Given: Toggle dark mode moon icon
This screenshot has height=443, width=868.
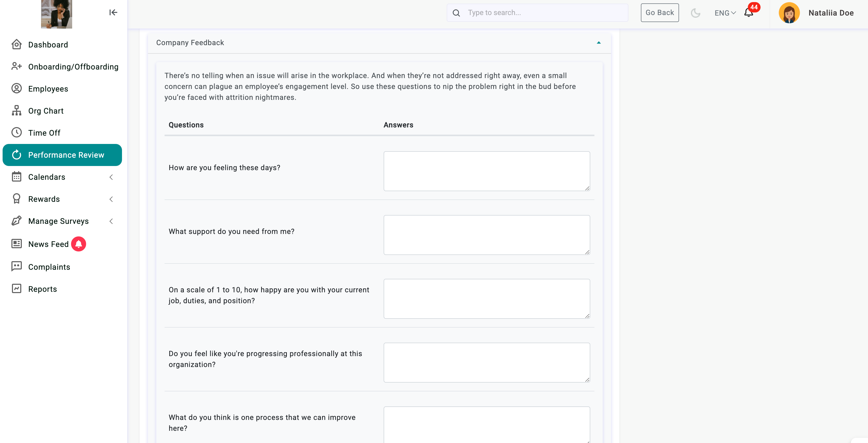Looking at the screenshot, I should (x=695, y=13).
